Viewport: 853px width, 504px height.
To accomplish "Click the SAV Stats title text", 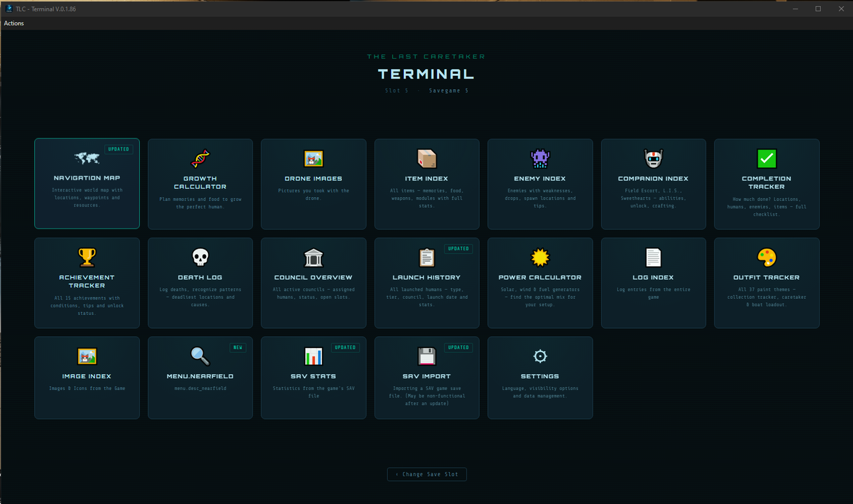I will [x=313, y=376].
